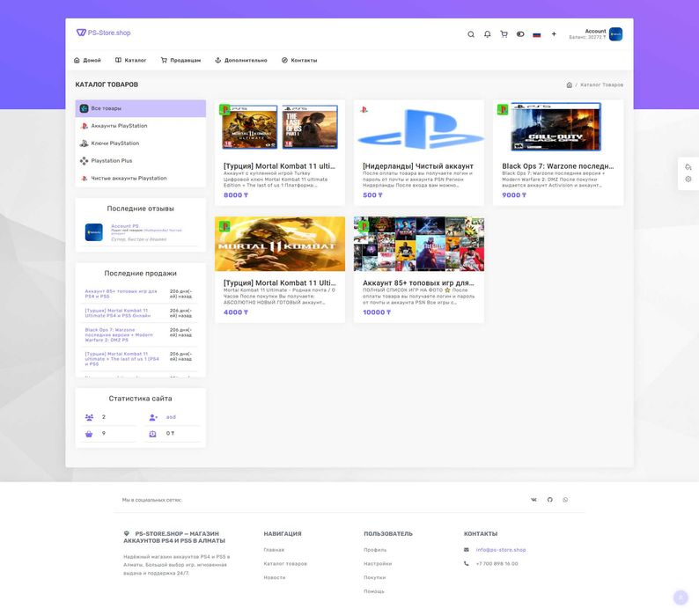Click the PS-Store.shop logo
Screen dimensions: 699x616
[x=103, y=33]
